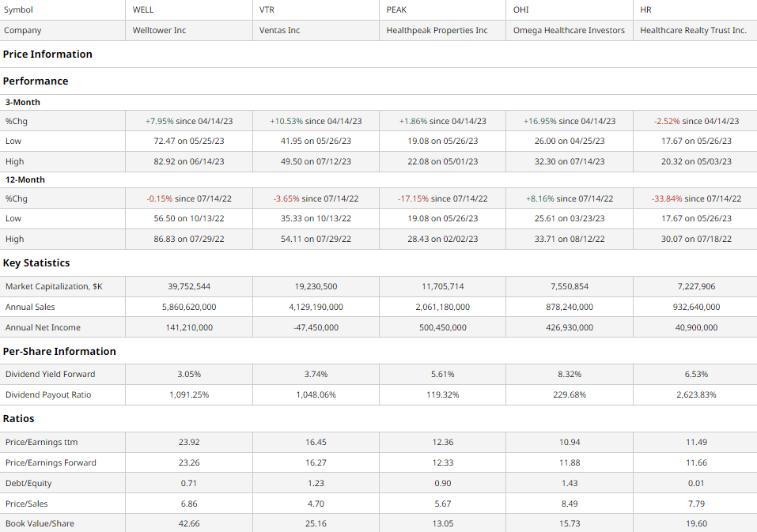Select HR's Book Value per Share figure
The height and width of the screenshot is (532, 757).
click(x=695, y=523)
